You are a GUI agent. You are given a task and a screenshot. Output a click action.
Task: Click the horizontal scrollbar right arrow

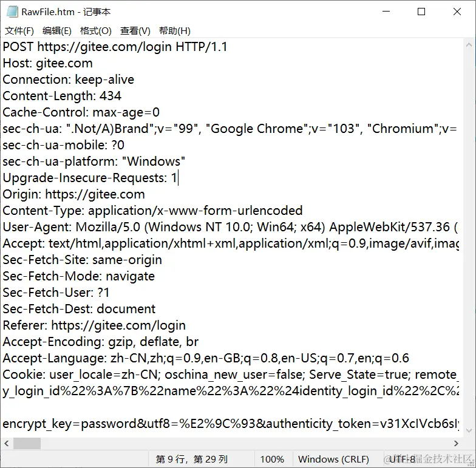tap(456, 443)
